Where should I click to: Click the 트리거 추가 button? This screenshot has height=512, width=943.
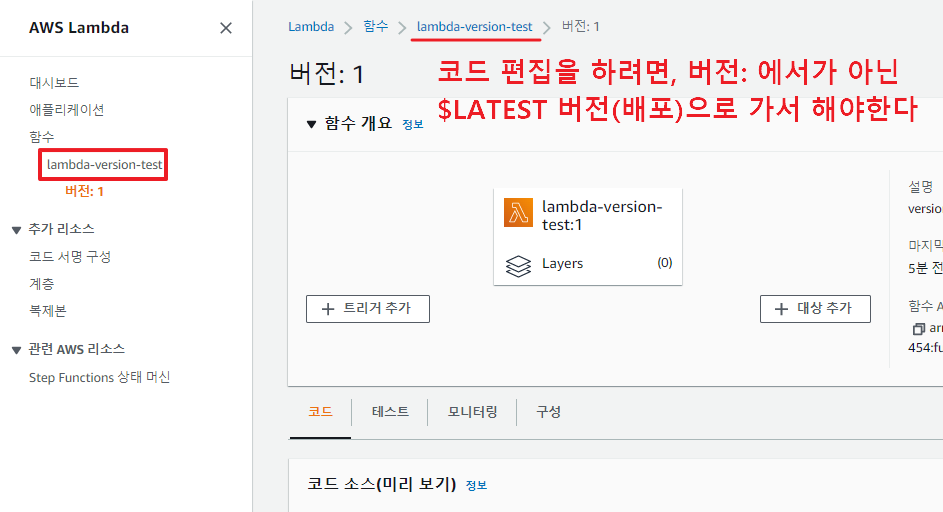[x=368, y=309]
